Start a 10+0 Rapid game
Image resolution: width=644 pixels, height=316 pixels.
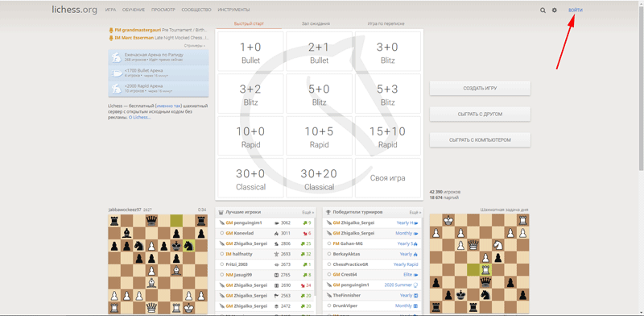pyautogui.click(x=250, y=136)
